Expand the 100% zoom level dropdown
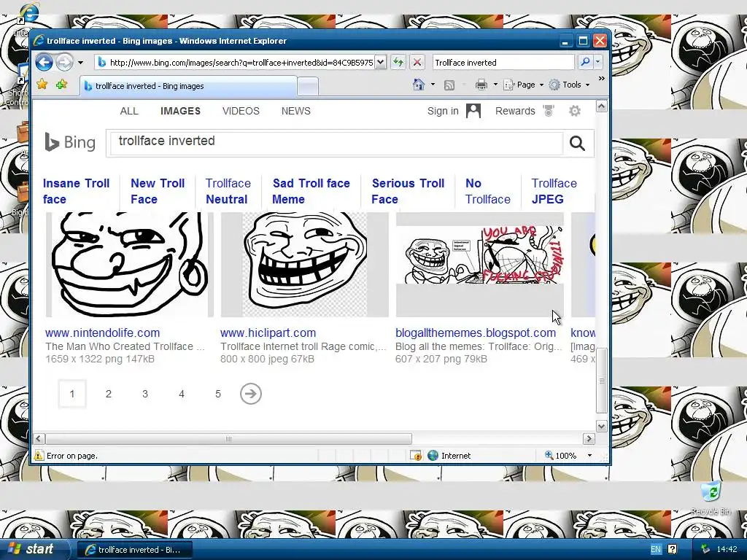The width and height of the screenshot is (747, 560). 589,456
